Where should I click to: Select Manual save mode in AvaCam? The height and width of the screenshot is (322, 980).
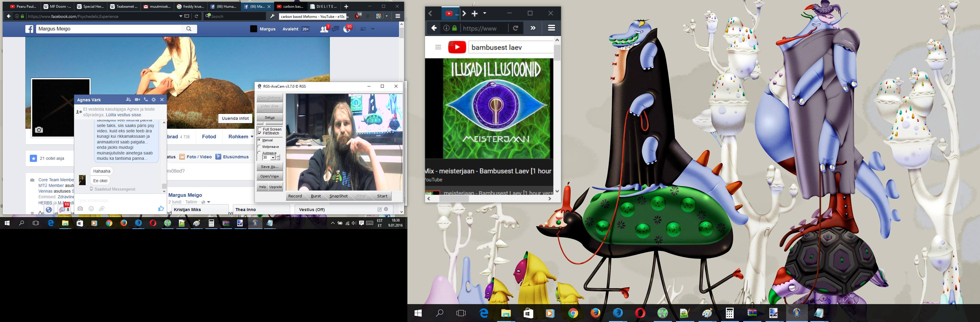tap(259, 140)
